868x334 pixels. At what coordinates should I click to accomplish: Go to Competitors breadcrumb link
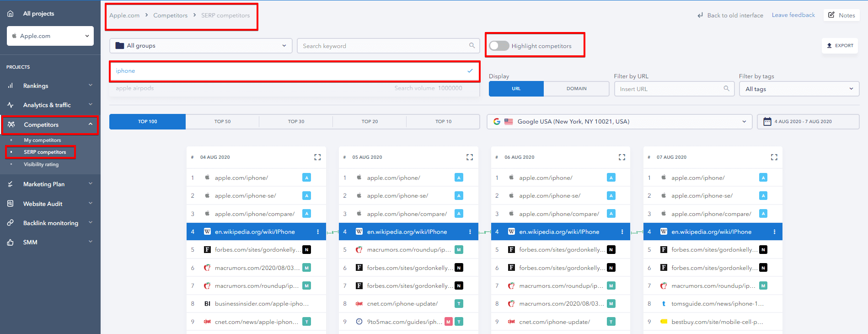170,15
